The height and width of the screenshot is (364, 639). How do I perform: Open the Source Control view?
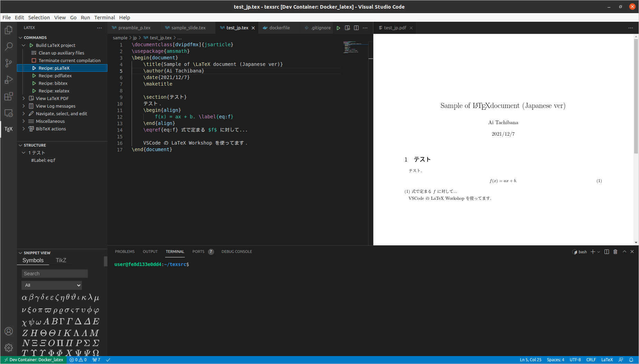pos(9,63)
